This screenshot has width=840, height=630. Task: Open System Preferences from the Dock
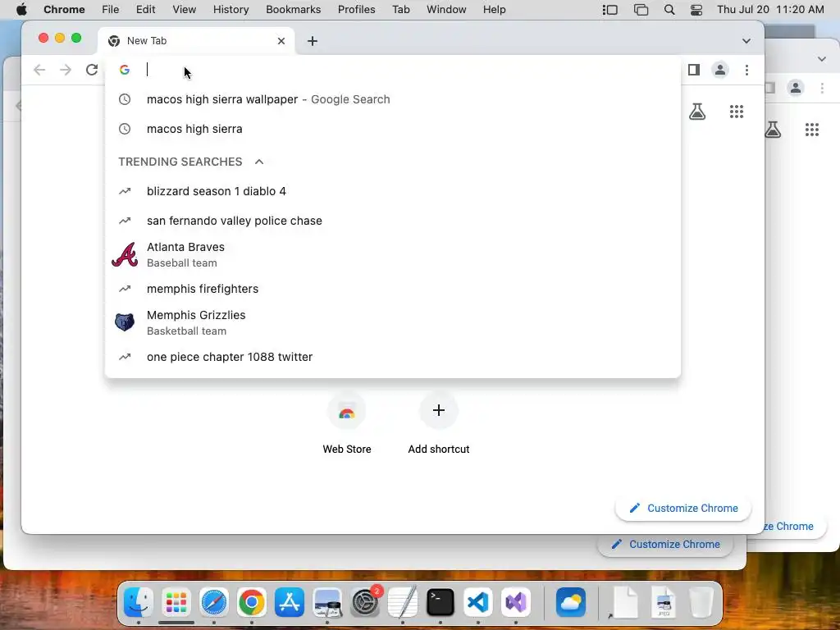coord(365,602)
